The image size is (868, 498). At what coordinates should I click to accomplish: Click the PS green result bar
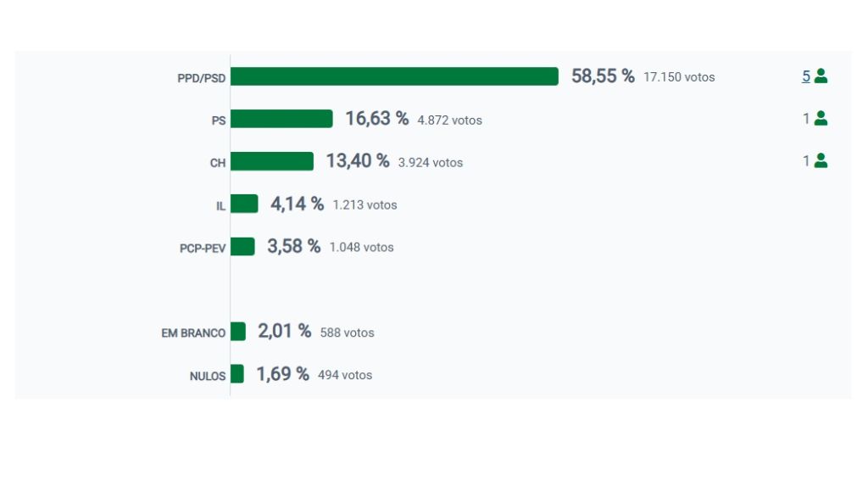(x=281, y=119)
